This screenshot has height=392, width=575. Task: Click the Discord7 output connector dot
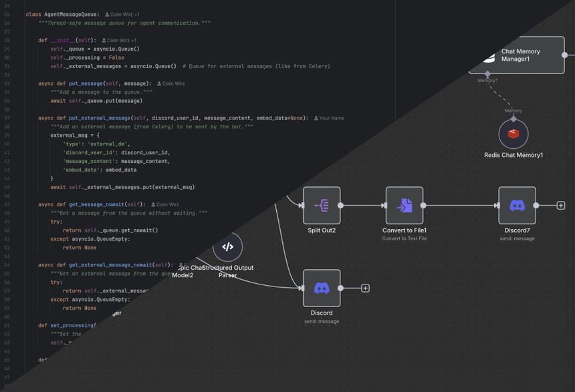[536, 206]
